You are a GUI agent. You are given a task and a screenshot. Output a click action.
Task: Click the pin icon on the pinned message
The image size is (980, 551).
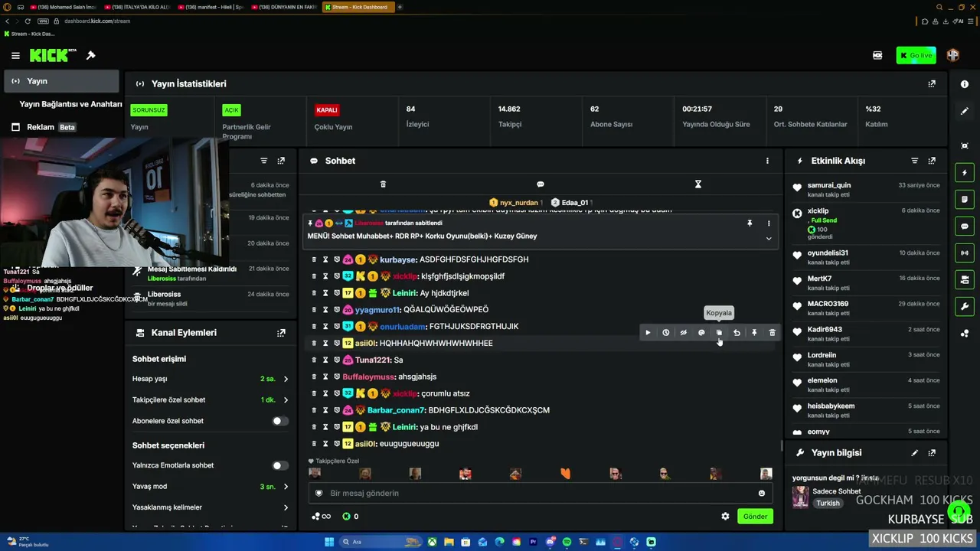click(x=750, y=223)
